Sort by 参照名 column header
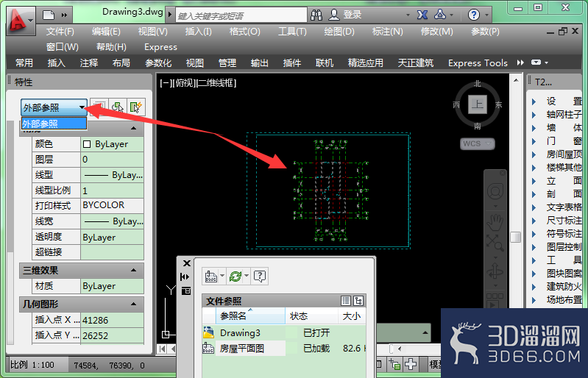 pos(250,316)
